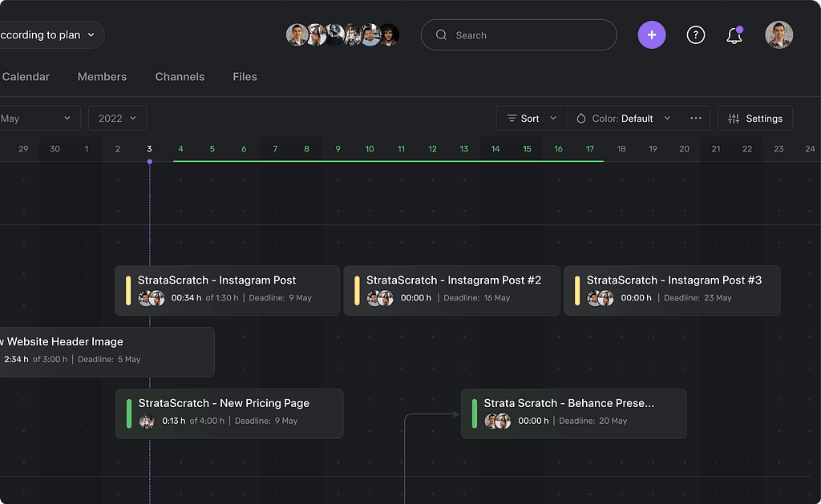
Task: Click the user profile avatar
Action: click(x=779, y=35)
